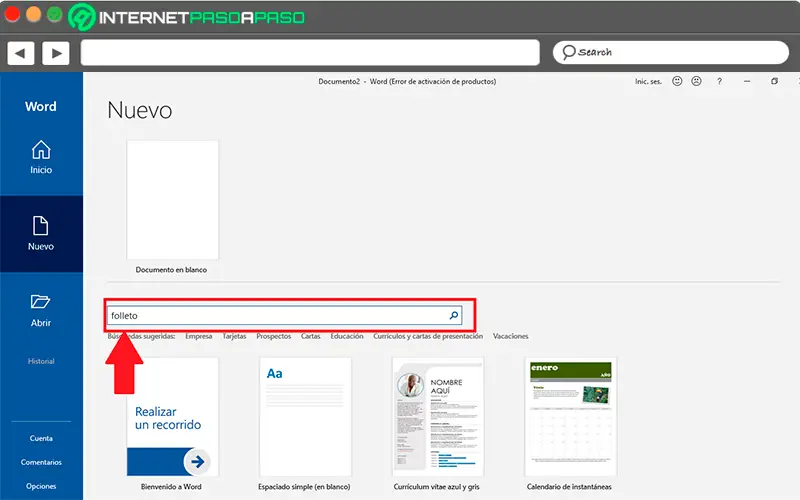Select the Prospectos suggested search

click(x=273, y=336)
